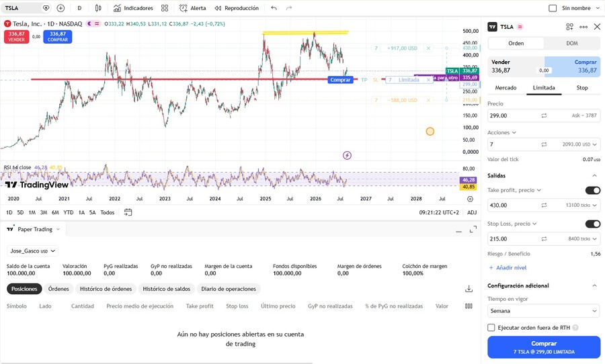Select Comprar side in order panel
The height and width of the screenshot is (364, 605).
click(x=572, y=66)
